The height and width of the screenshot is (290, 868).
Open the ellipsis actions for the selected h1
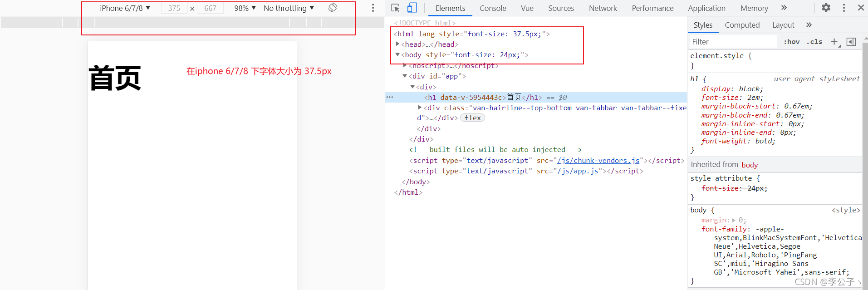pyautogui.click(x=390, y=97)
